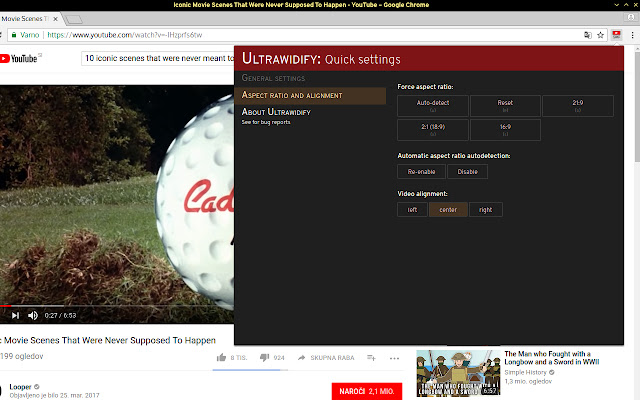Click the browser address bar URL
640x400 pixels.
point(124,35)
